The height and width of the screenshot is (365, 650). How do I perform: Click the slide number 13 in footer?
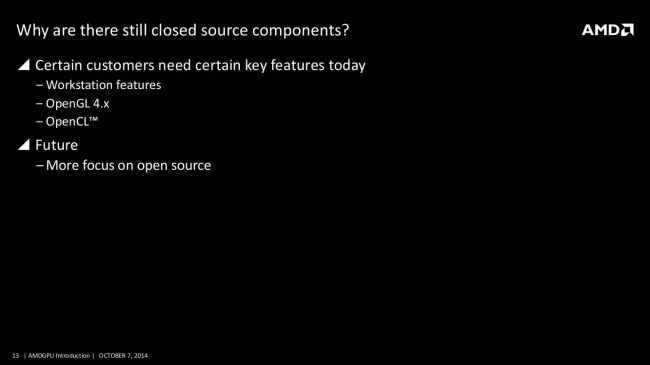coord(15,355)
